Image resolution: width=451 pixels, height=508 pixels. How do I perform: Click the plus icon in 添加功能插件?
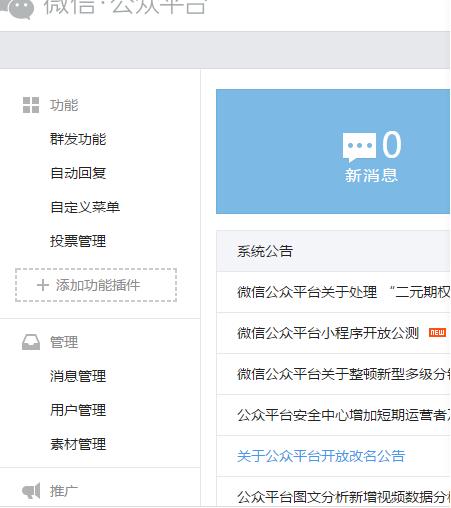tap(43, 285)
